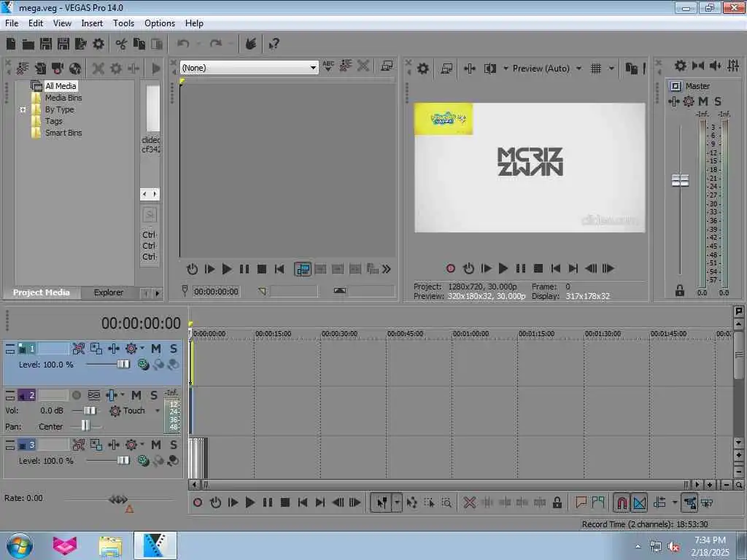
Task: Mute video track 1
Action: (x=156, y=349)
